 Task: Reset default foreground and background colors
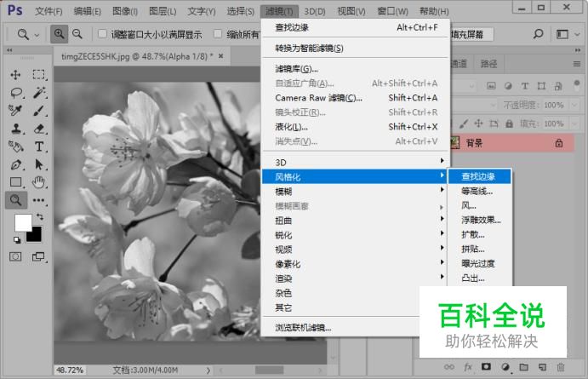[x=17, y=240]
